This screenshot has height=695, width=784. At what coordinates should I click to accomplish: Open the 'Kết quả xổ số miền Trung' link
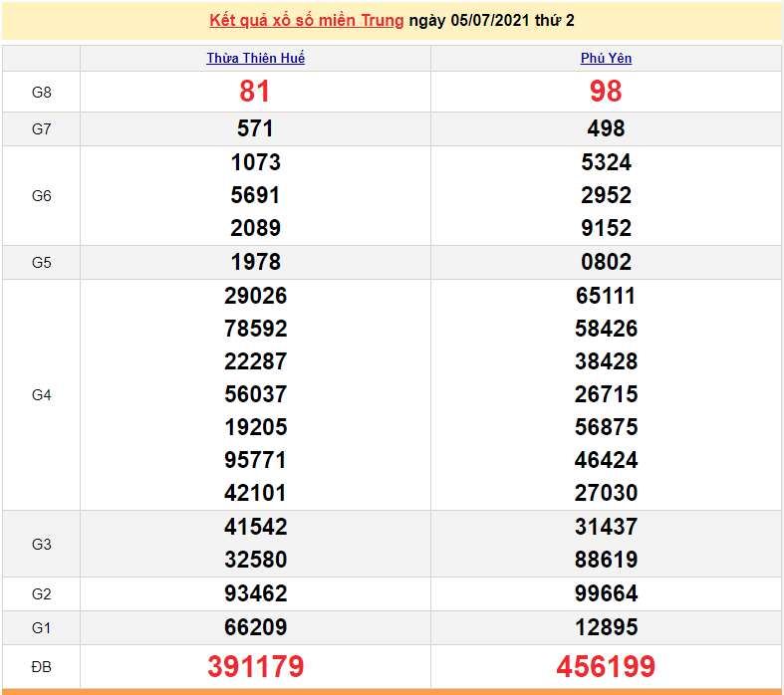[307, 21]
